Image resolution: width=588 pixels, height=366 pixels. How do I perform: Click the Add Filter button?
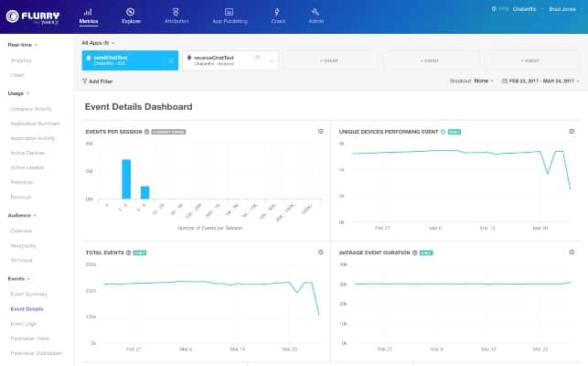98,81
